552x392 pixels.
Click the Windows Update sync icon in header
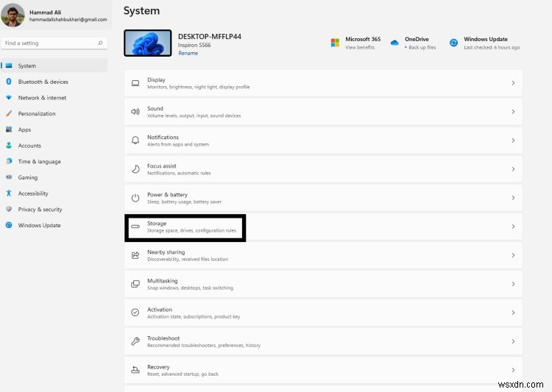click(x=454, y=43)
